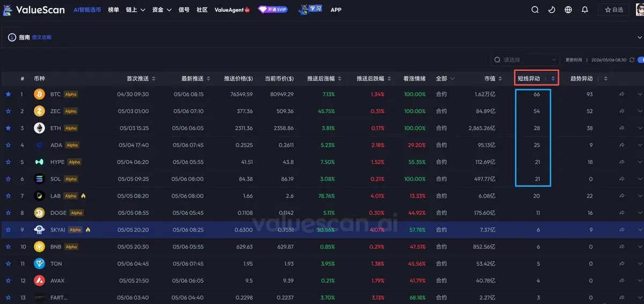Open the 资金 dropdown menu
644x304 pixels.
coord(162,10)
